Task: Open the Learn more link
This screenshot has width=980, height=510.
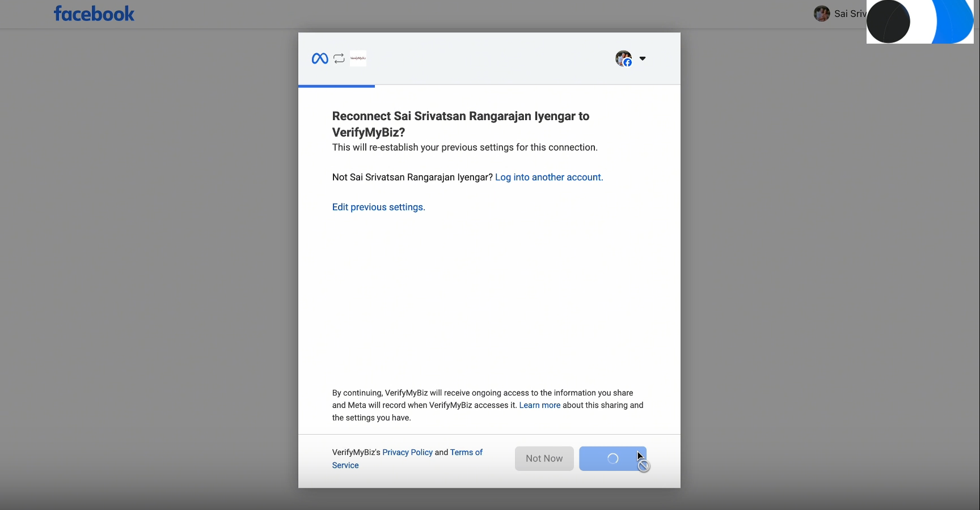Action: coord(539,405)
